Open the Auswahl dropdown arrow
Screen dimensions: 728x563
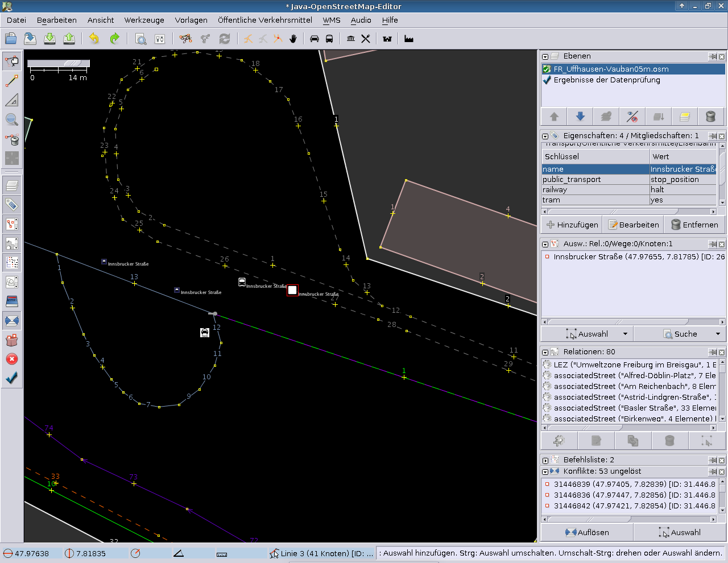click(x=625, y=334)
